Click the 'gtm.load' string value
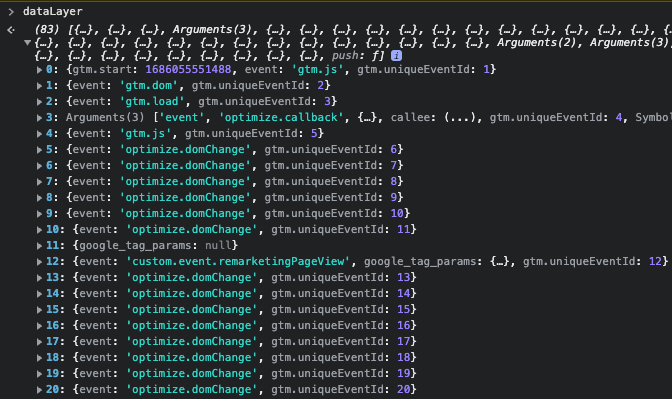672x399 pixels. point(152,102)
